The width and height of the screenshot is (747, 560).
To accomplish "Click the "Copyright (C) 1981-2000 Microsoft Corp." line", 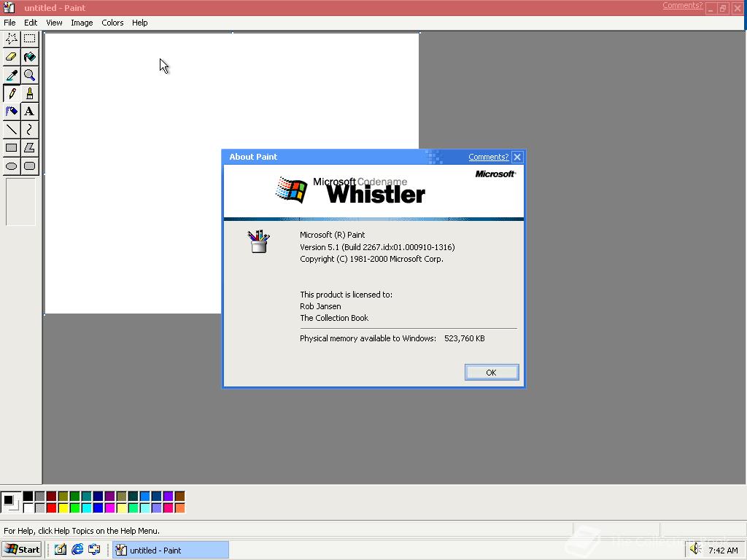I will tap(371, 259).
